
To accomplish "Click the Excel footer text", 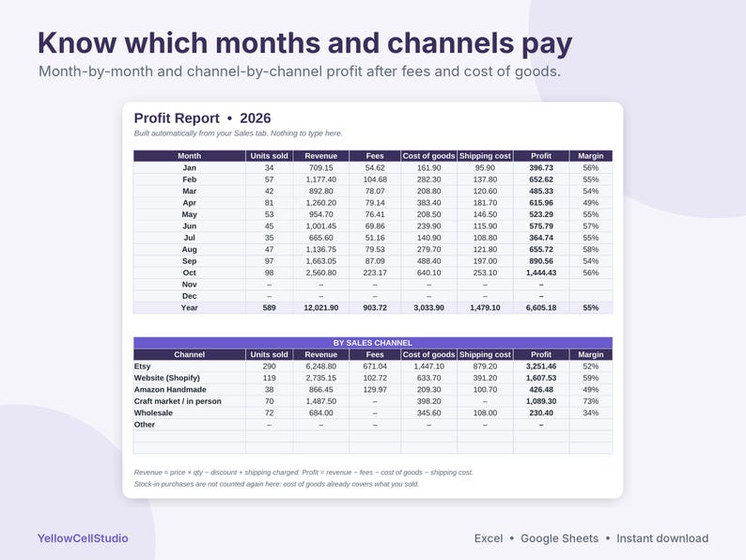I will click(x=489, y=538).
